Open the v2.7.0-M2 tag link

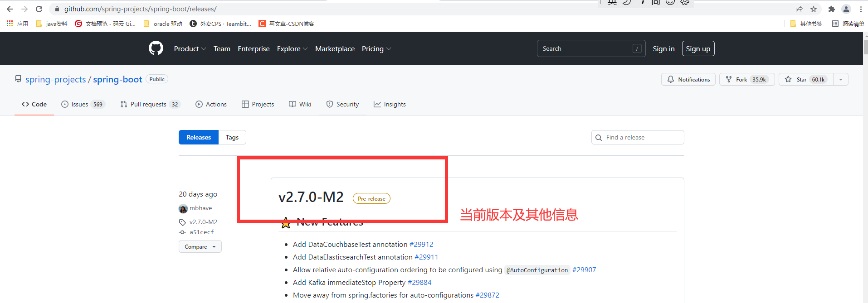point(203,222)
